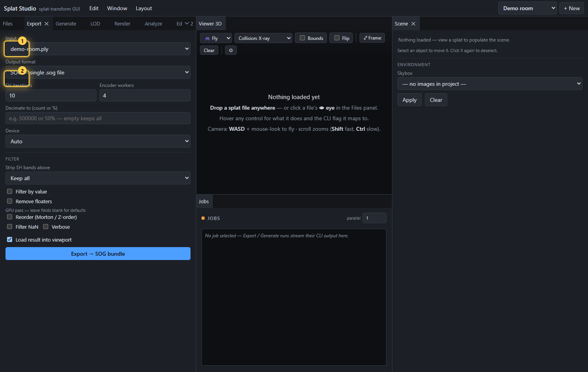Screen dimensions: 588x372
Task: Close the Scene panel tab X
Action: click(413, 24)
